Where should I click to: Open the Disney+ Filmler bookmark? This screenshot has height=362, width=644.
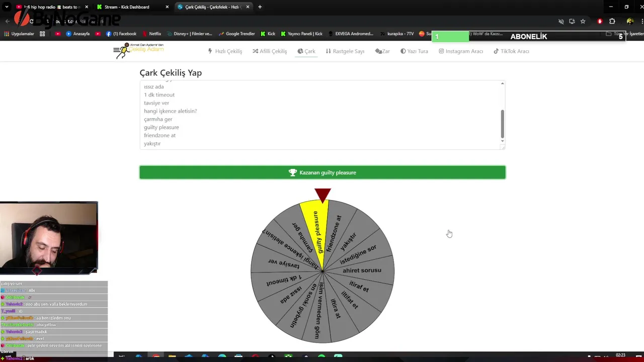pyautogui.click(x=189, y=34)
